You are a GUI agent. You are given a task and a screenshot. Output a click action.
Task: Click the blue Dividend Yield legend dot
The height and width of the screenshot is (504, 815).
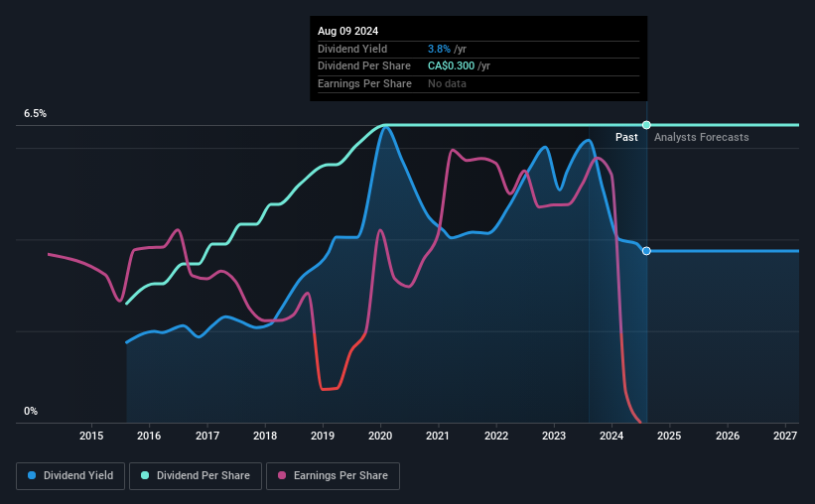tap(32, 475)
